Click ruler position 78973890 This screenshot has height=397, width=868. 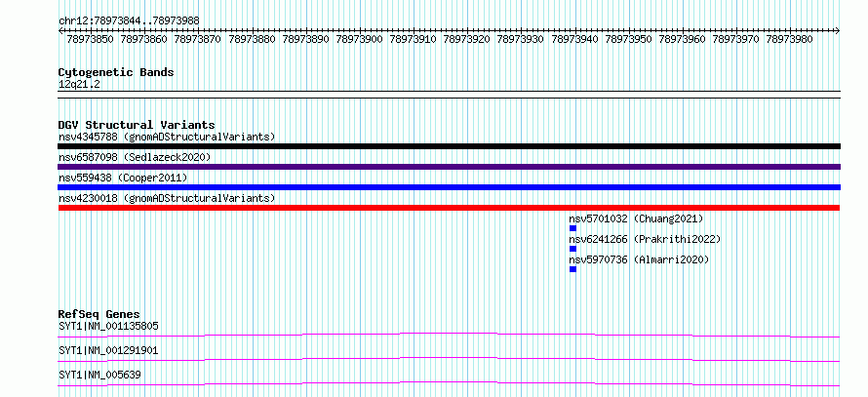click(305, 39)
